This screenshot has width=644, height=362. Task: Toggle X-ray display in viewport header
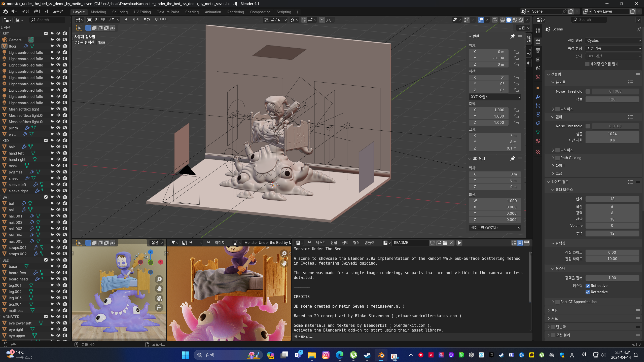[x=495, y=20]
